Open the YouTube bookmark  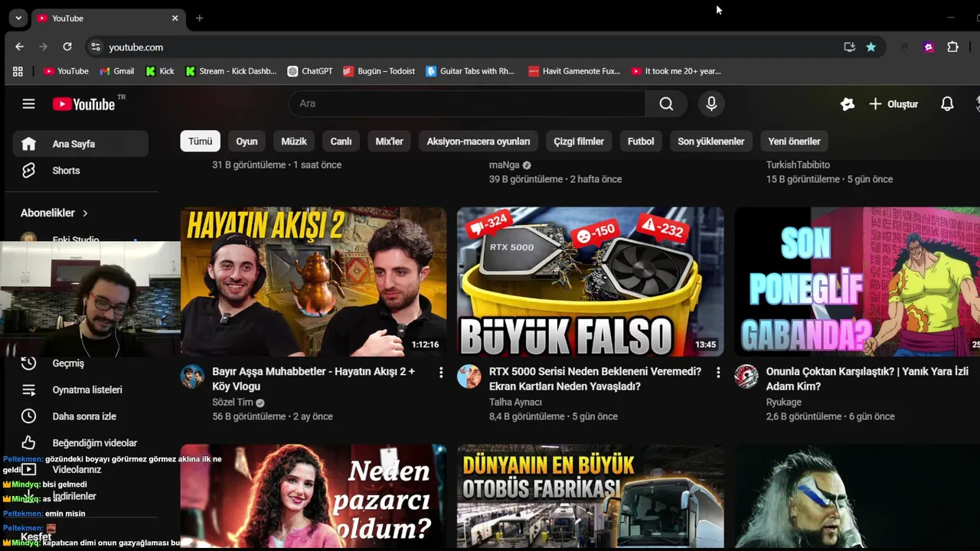[x=66, y=71]
